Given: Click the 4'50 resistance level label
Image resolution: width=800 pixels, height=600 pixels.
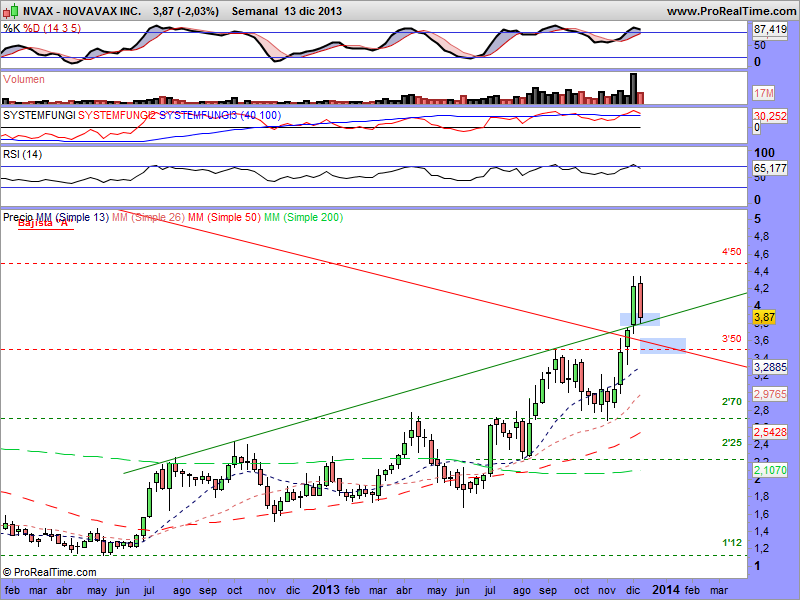Looking at the screenshot, I should pyautogui.click(x=731, y=252).
